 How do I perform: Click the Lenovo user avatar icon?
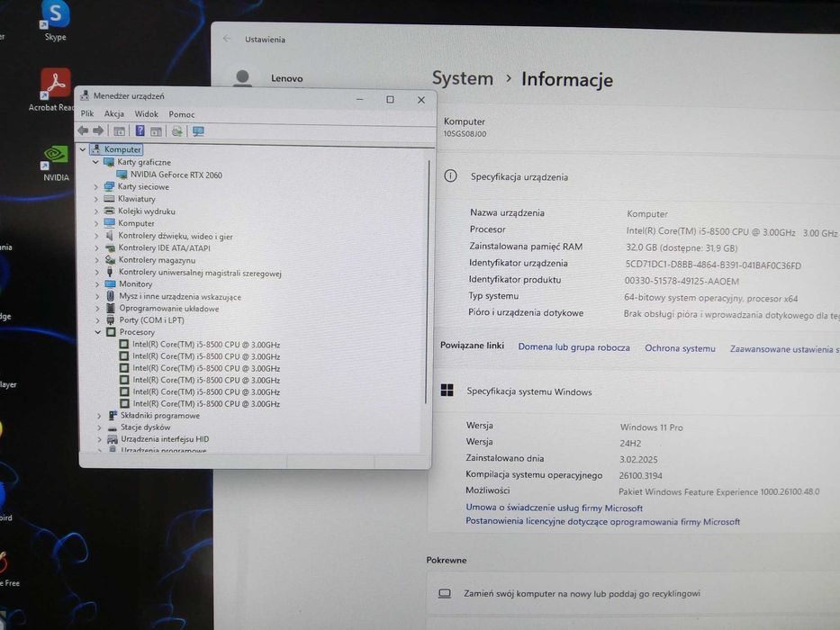[x=243, y=78]
